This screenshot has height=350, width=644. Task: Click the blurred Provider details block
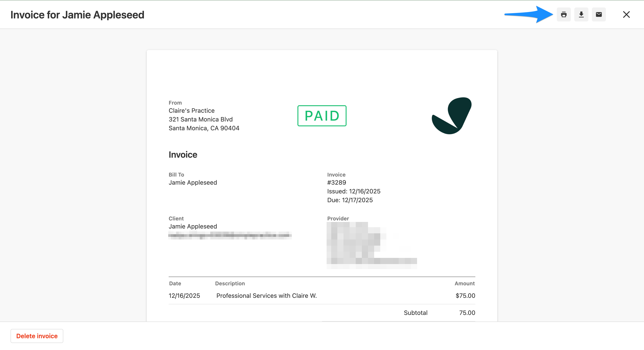371,245
